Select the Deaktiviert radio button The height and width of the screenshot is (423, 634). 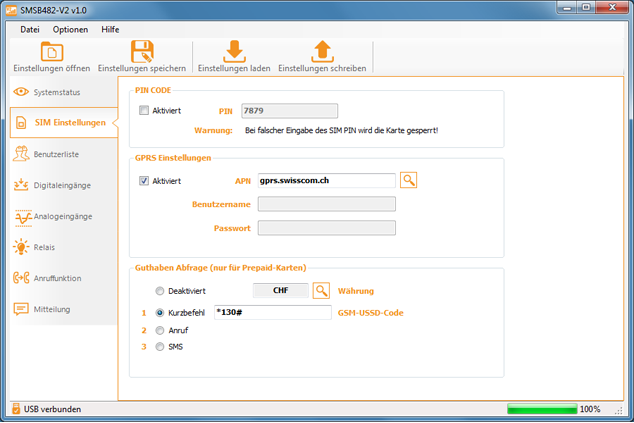[x=160, y=291]
